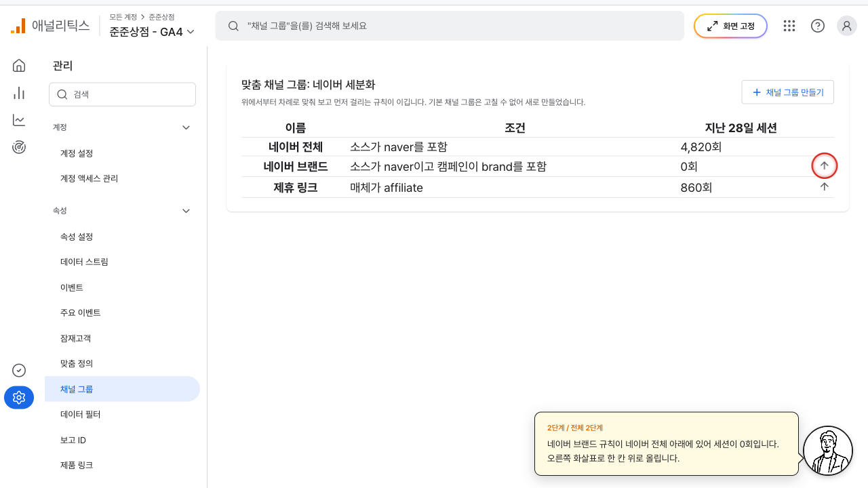Select 채널 그룹 menu item
This screenshot has width=868, height=488.
(122, 389)
